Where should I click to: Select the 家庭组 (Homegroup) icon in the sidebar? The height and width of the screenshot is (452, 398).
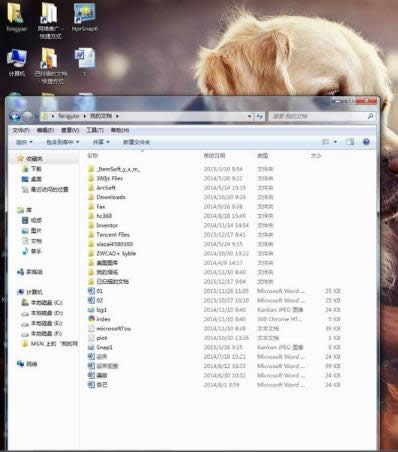point(20,272)
